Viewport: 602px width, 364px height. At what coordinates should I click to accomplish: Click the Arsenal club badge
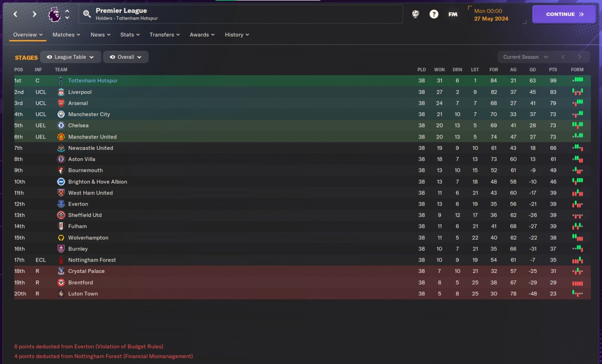61,103
